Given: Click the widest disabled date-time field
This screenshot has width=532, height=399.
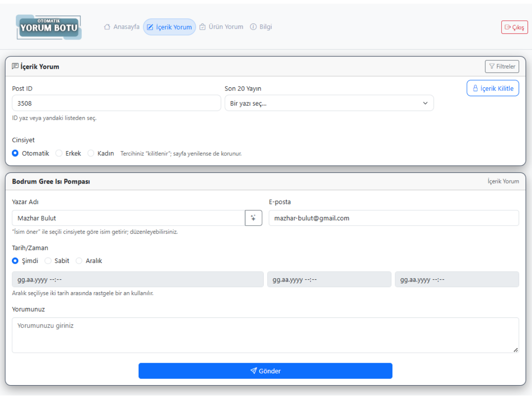Looking at the screenshot, I should tap(138, 279).
